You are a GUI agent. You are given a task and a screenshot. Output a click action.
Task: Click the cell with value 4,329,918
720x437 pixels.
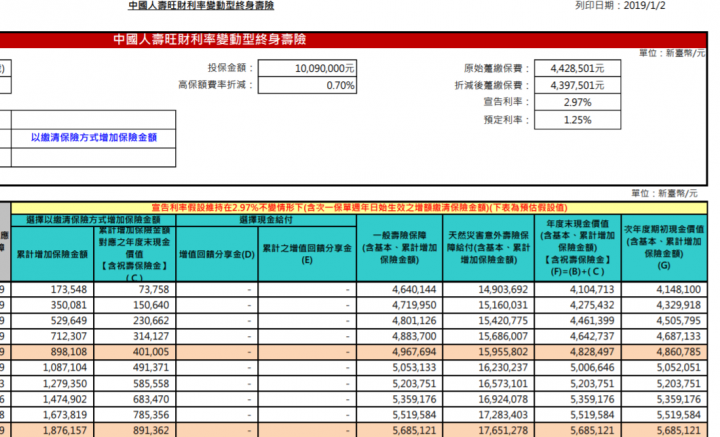(664, 305)
